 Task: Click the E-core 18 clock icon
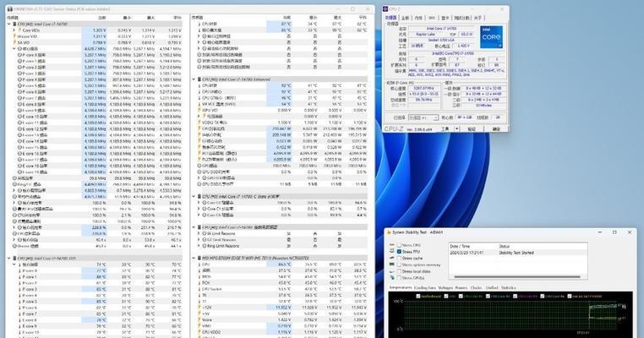click(x=19, y=166)
